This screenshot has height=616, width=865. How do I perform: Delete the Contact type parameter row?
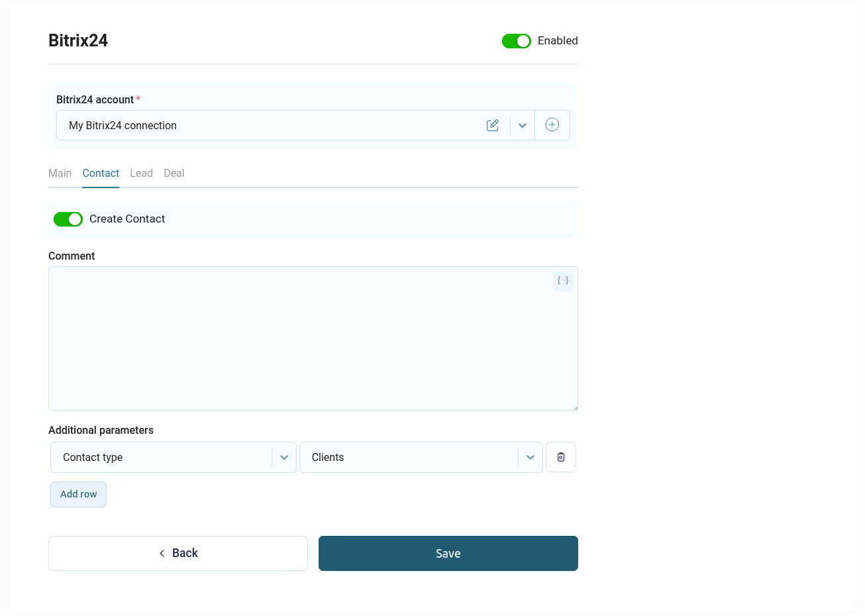coord(561,457)
